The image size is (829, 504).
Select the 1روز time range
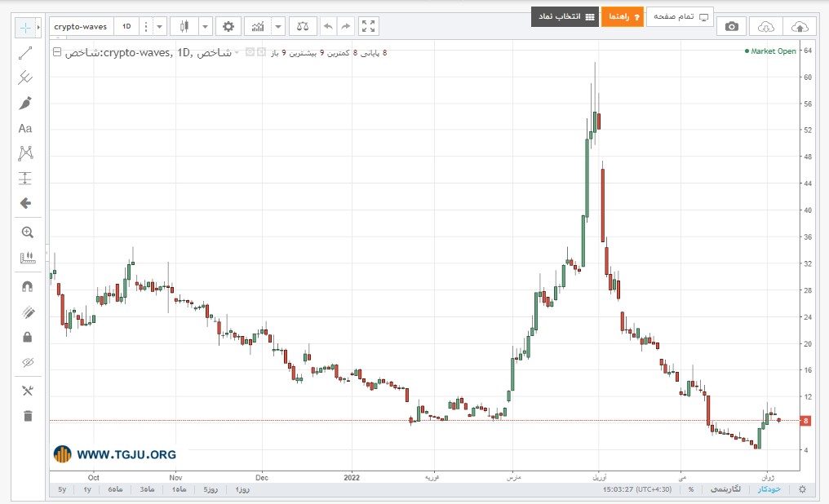point(242,490)
